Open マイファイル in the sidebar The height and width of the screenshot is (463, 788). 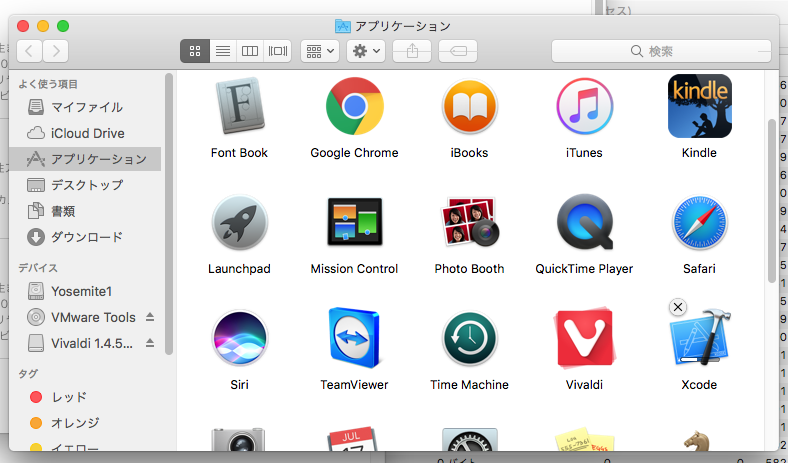pyautogui.click(x=85, y=107)
